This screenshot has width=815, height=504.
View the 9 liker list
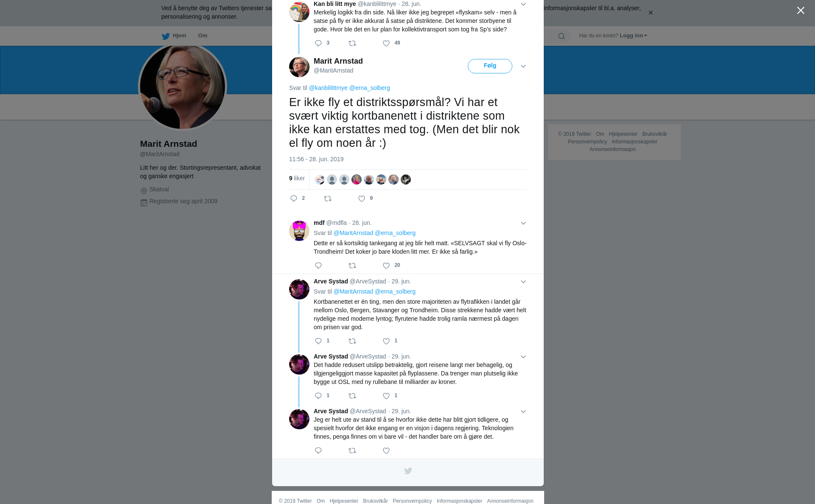point(297,178)
